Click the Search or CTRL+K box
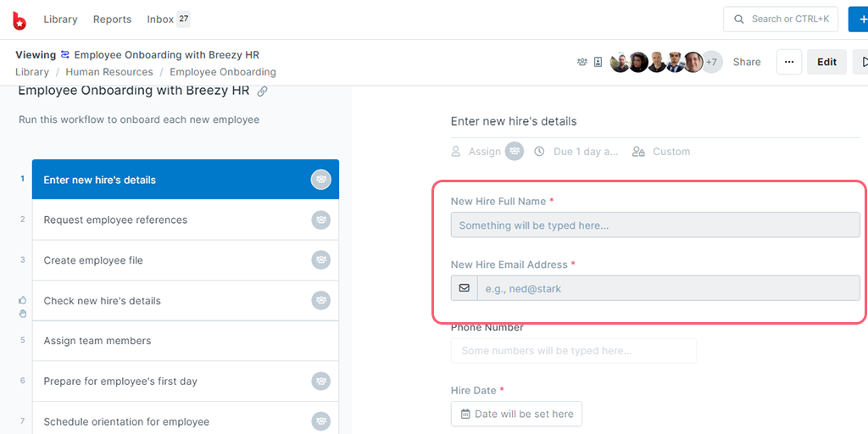Screen dimensions: 868x434 (x=781, y=19)
